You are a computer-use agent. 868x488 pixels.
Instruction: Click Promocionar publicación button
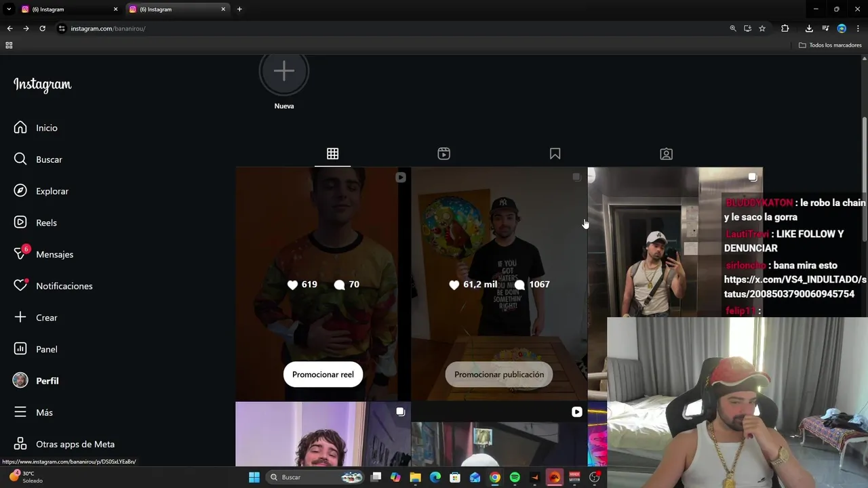tap(499, 374)
